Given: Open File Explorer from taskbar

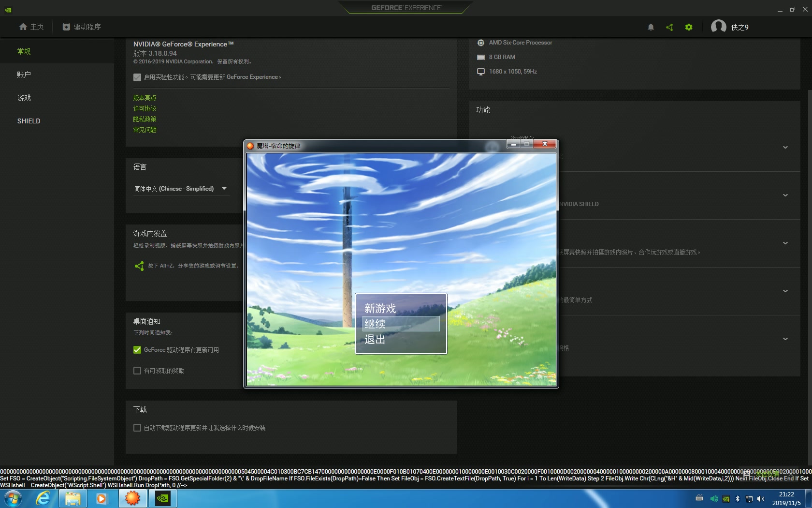Looking at the screenshot, I should point(73,498).
